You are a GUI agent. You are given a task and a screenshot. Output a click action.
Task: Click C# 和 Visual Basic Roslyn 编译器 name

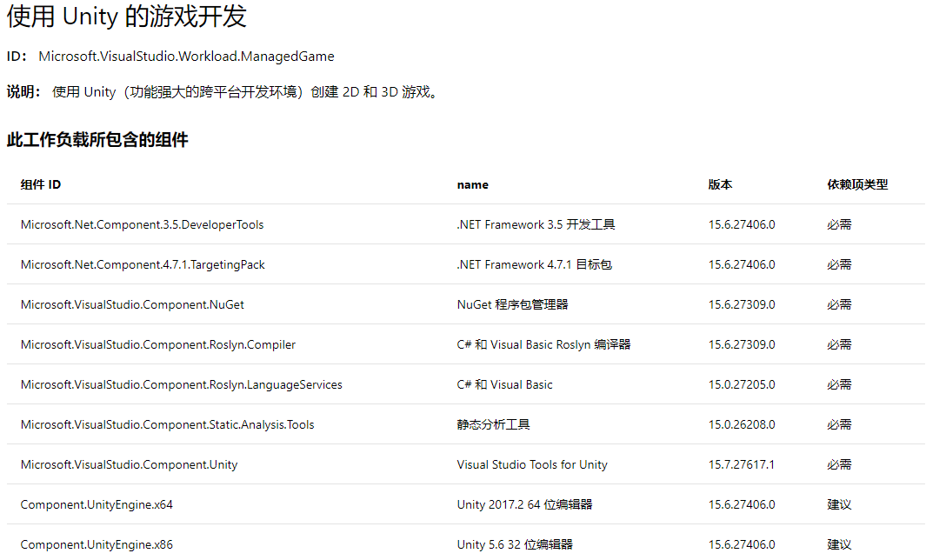click(543, 344)
